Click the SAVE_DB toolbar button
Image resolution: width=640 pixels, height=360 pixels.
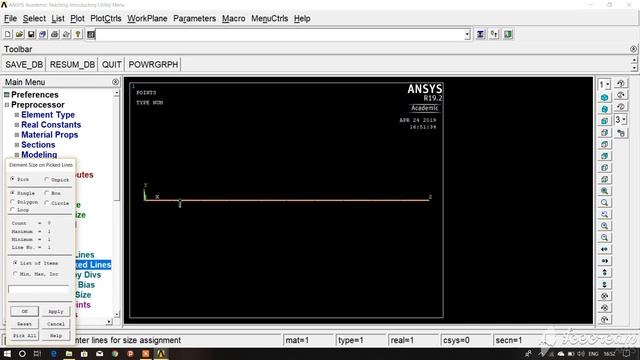coord(24,64)
